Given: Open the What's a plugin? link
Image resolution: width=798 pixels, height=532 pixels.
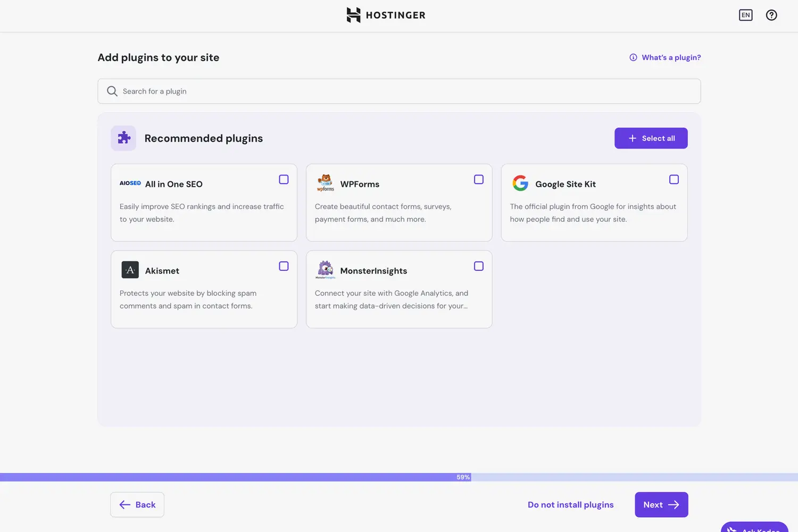Looking at the screenshot, I should [671, 57].
